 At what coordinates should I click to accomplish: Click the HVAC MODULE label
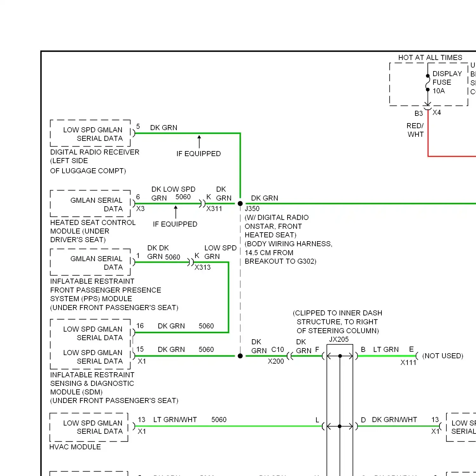[x=75, y=447]
